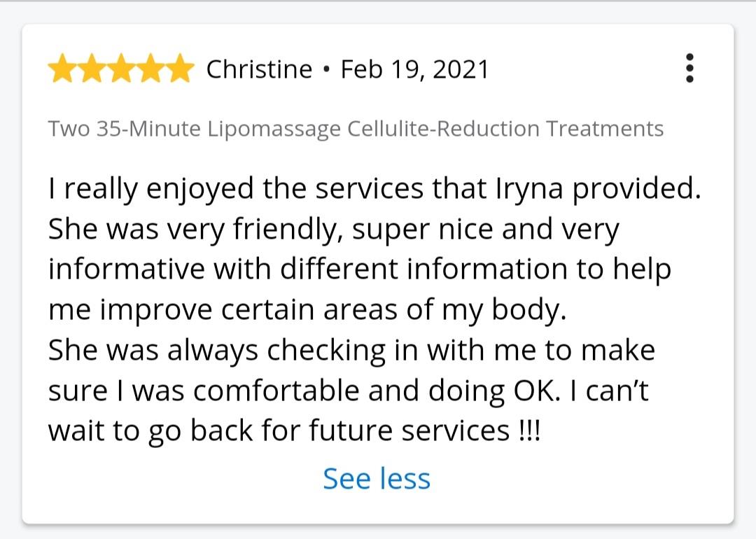756x539 pixels.
Task: Open the three-dot review options menu
Action: click(x=689, y=68)
